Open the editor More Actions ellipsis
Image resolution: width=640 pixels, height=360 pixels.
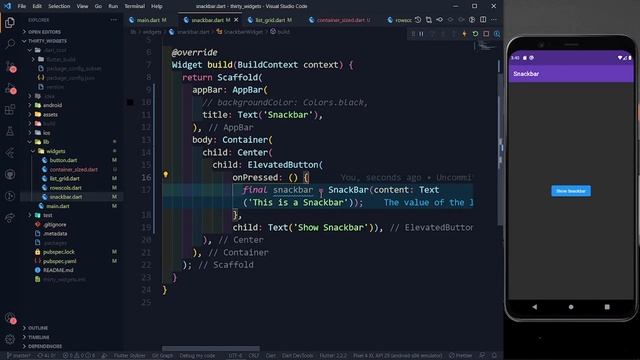[x=494, y=20]
